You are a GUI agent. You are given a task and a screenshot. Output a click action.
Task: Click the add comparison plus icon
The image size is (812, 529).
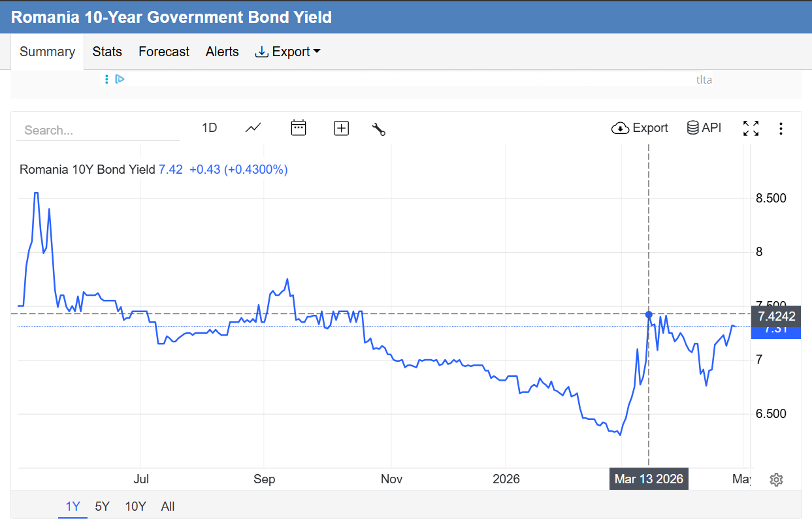(x=341, y=128)
